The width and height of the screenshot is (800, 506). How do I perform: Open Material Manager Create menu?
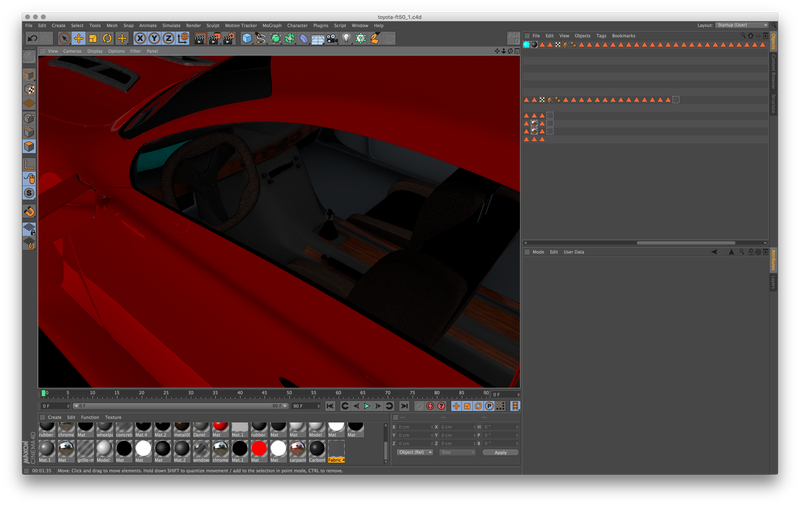[55, 417]
